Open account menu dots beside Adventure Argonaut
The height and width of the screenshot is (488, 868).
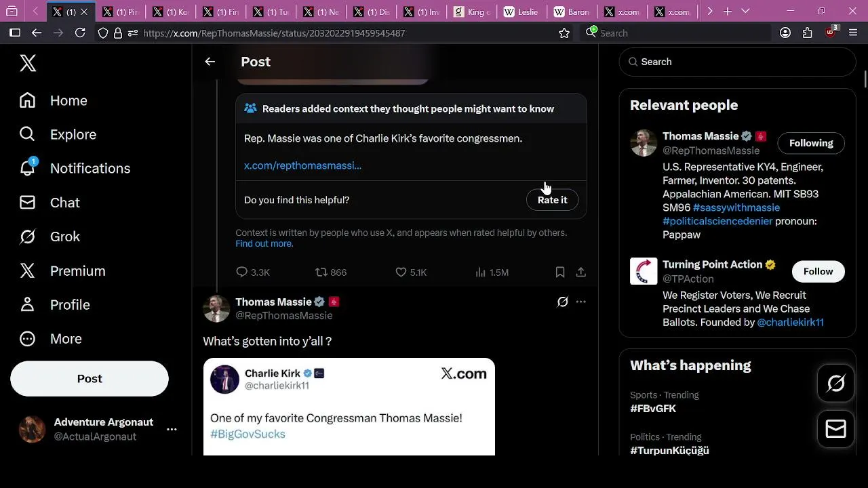(172, 429)
